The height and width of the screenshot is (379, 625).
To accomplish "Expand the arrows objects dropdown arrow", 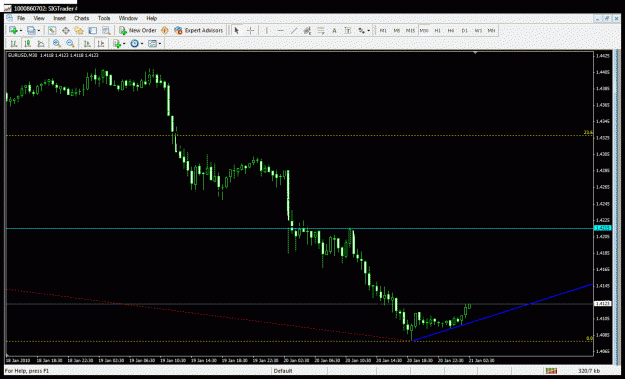I will (x=369, y=31).
